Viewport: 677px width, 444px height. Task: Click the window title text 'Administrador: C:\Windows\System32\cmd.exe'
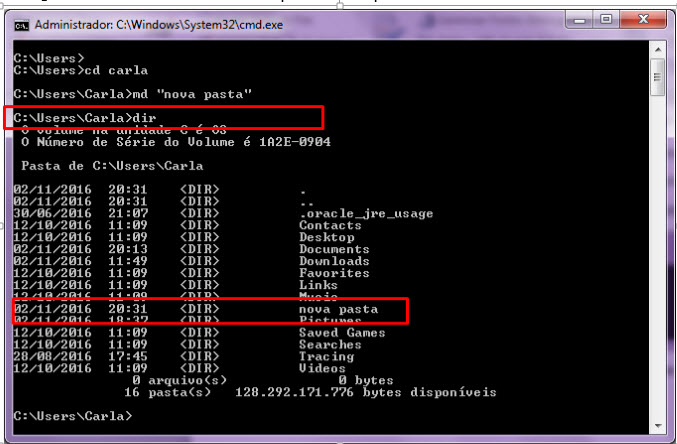point(158,25)
